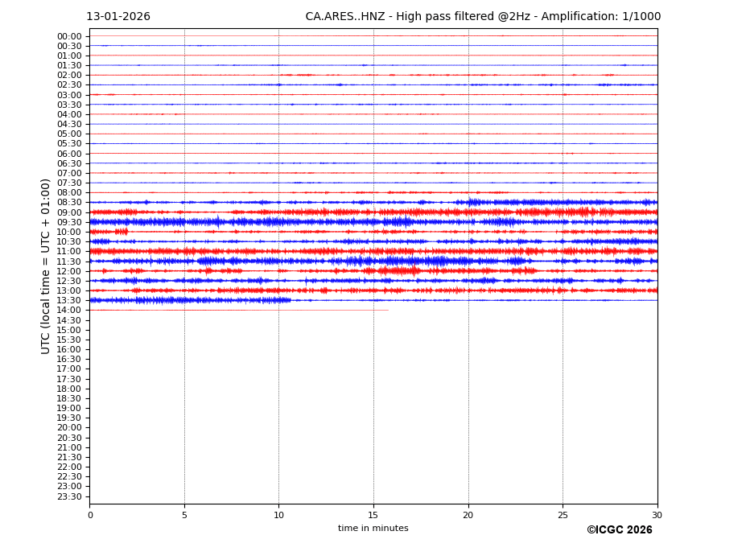Click the CA.ARES..HNZ high pass filtered title

pyautogui.click(x=483, y=17)
